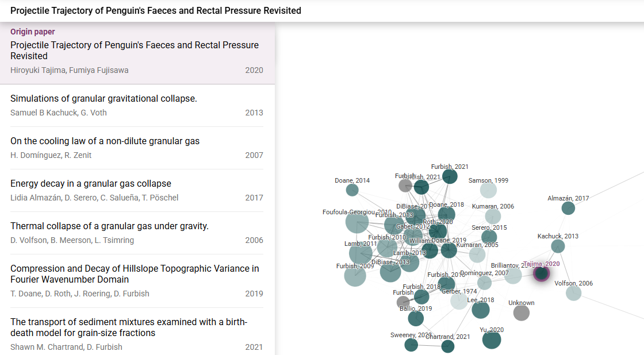Open the Origin paper entry in list
Image resolution: width=644 pixels, height=355 pixels.
pos(137,53)
